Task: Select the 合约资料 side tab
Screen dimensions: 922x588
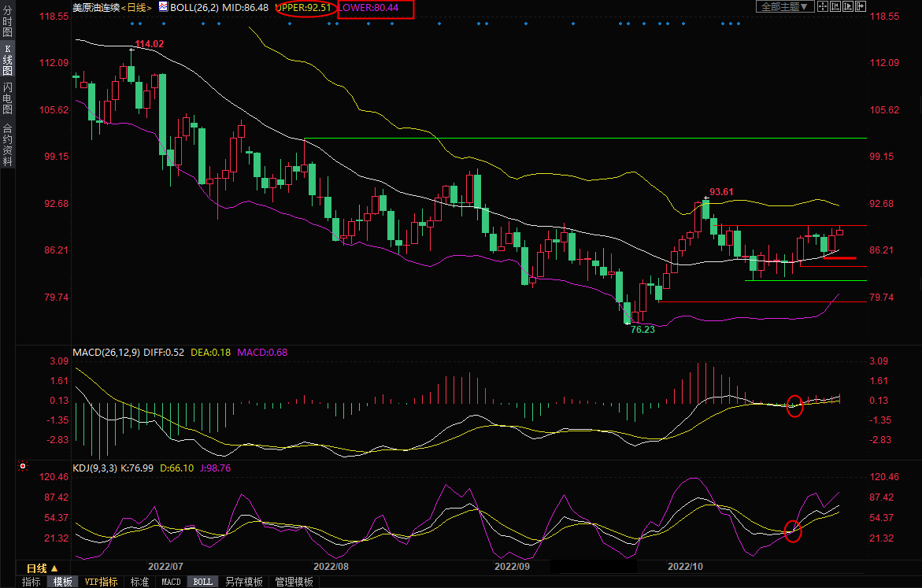Action: [x=7, y=145]
